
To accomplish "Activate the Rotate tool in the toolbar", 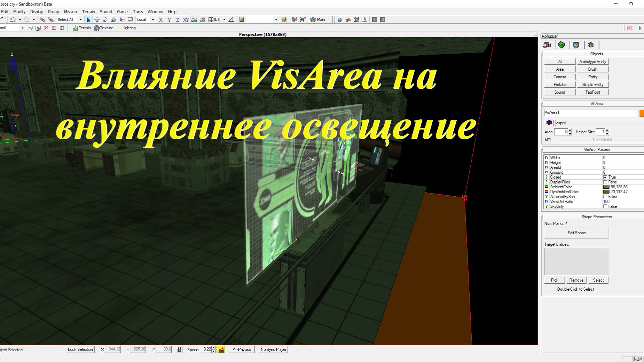I will coord(105,19).
